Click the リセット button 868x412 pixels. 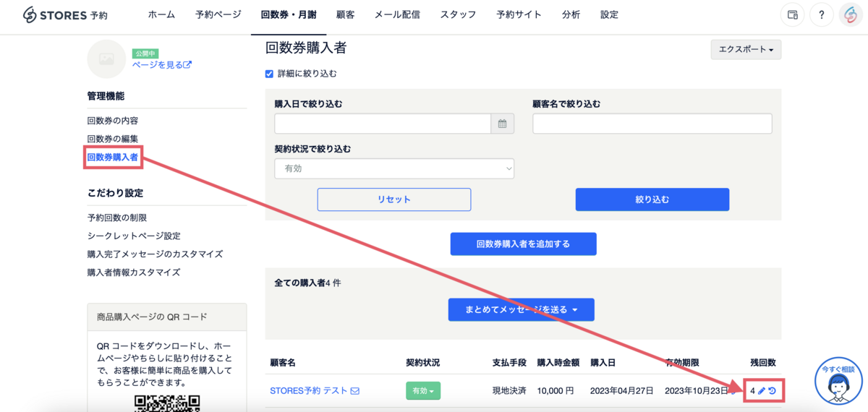coord(394,199)
